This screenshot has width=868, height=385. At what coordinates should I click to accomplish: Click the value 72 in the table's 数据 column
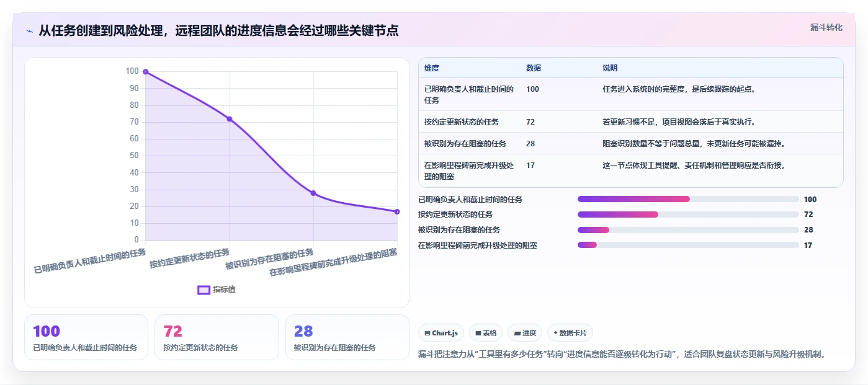(x=530, y=122)
